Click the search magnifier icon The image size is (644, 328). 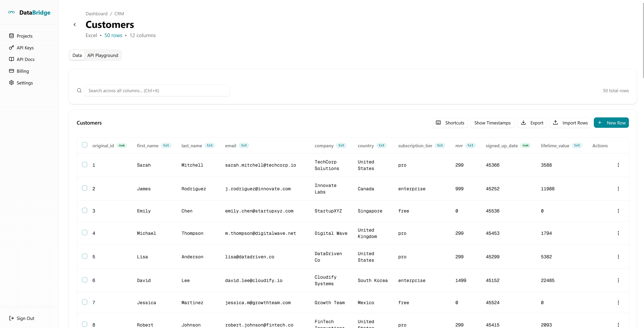79,91
